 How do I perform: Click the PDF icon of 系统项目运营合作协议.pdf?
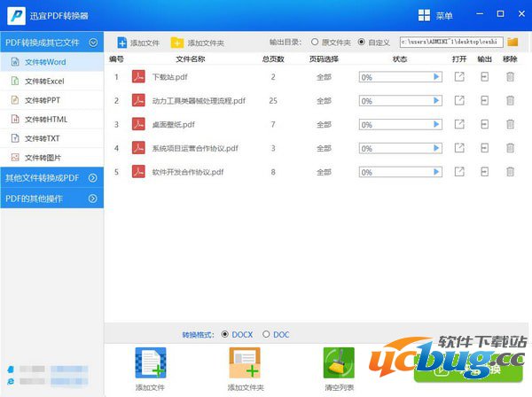pyautogui.click(x=138, y=148)
